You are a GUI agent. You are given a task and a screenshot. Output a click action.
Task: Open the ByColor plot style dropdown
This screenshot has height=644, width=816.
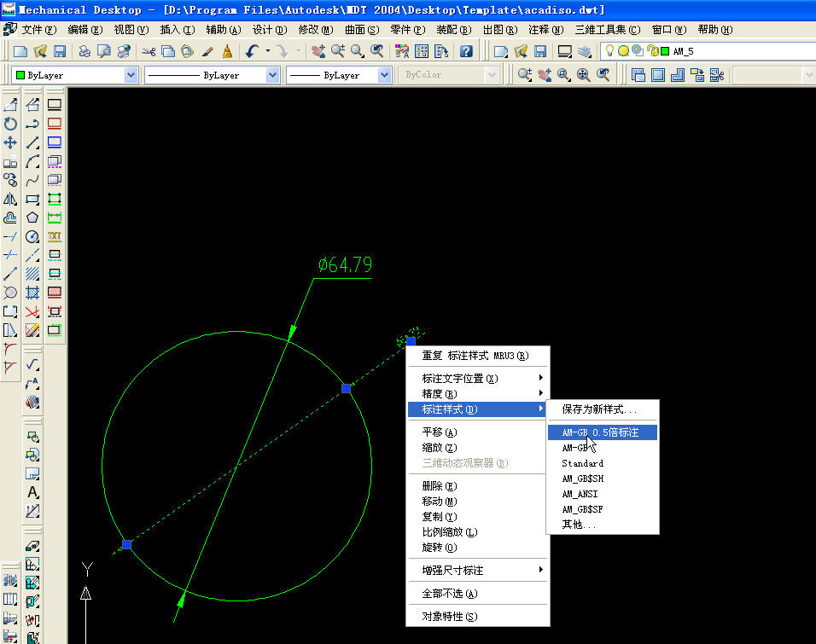[450, 75]
